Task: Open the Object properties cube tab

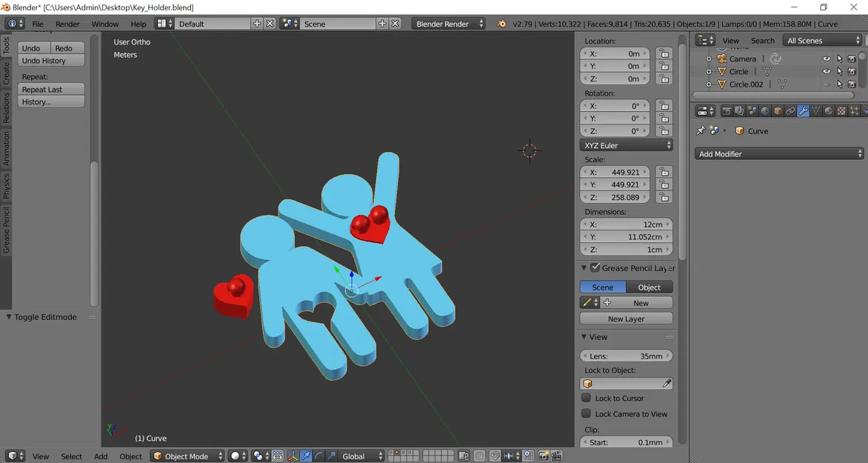Action: tap(778, 111)
